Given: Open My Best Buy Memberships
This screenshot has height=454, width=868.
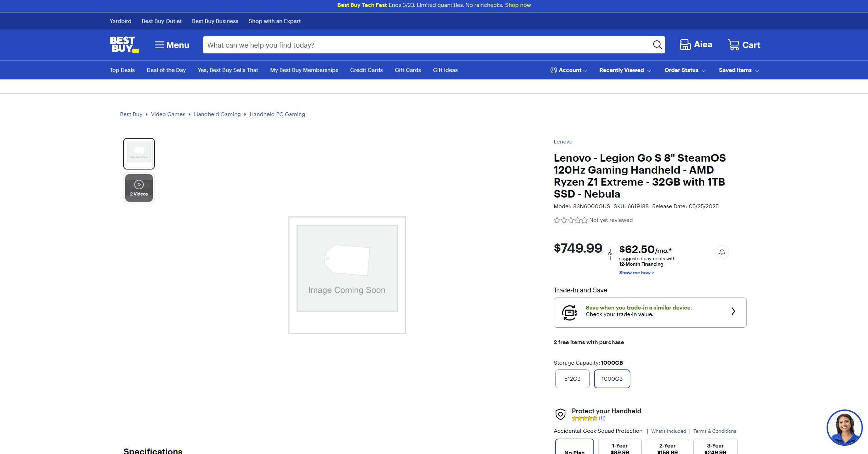Looking at the screenshot, I should tap(304, 70).
